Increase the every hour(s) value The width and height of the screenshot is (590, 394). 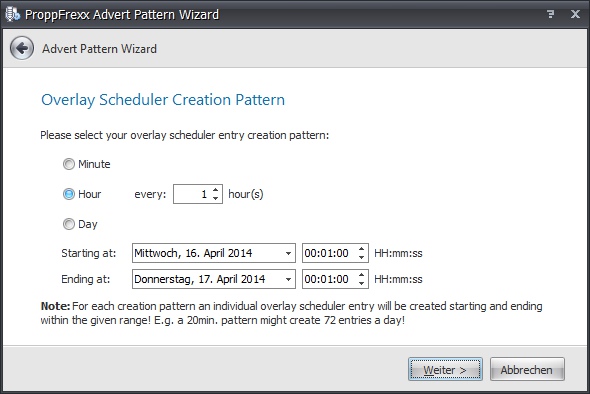point(216,190)
